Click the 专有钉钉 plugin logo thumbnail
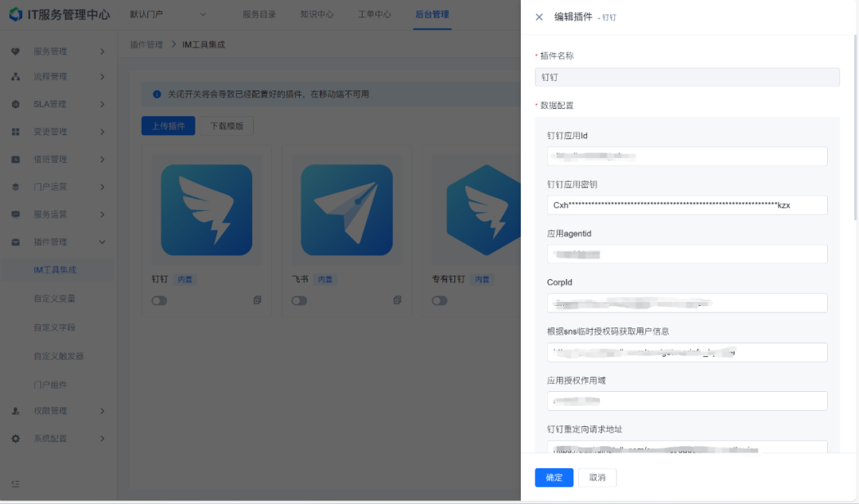This screenshot has height=504, width=859. click(x=484, y=210)
